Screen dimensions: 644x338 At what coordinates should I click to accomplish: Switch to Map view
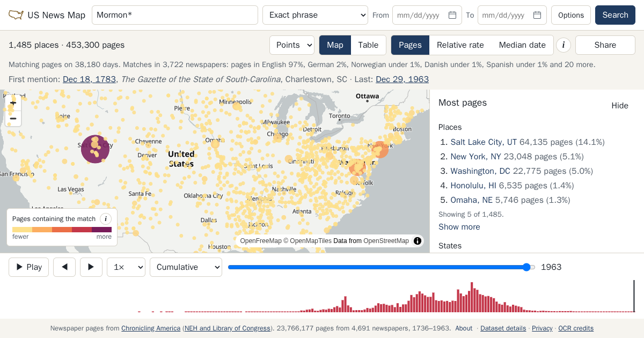[335, 45]
